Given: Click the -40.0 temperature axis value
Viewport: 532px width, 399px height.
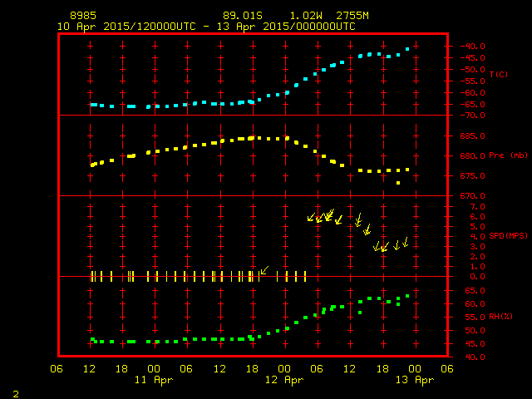Looking at the screenshot, I should [x=472, y=47].
